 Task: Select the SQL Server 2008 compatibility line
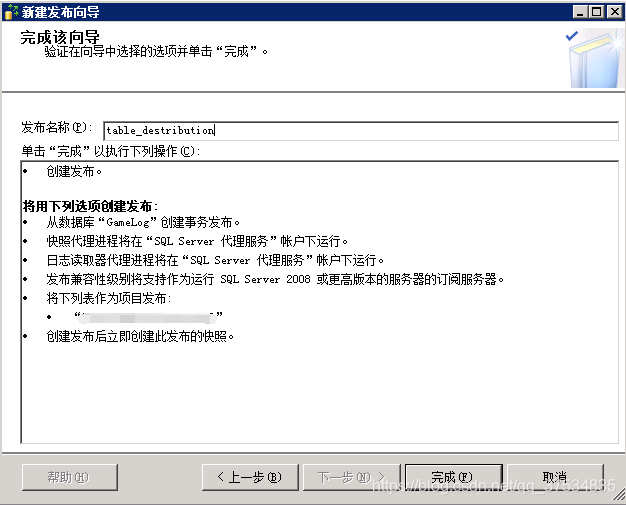click(275, 279)
